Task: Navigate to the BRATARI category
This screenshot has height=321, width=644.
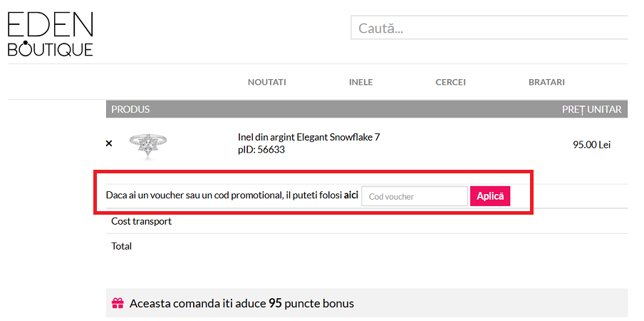Action: [x=546, y=82]
